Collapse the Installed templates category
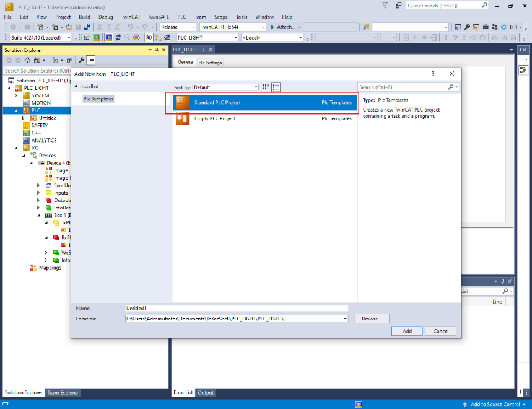Viewport: 532px width, 409px height. [76, 87]
